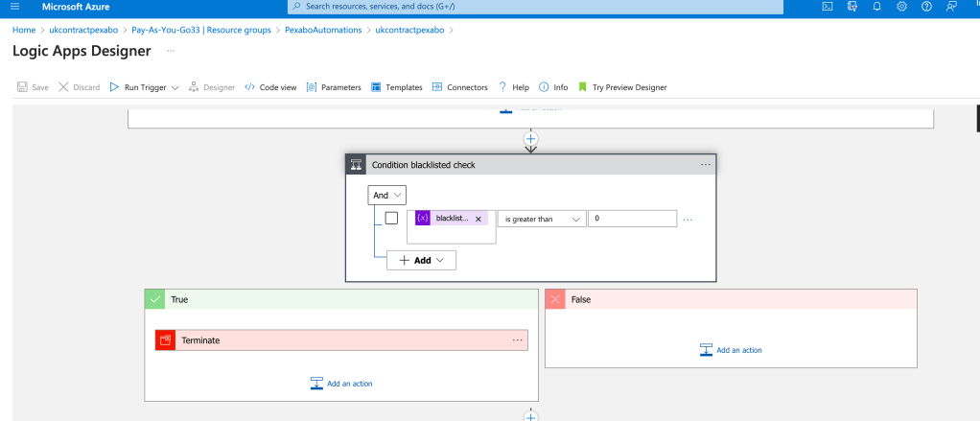Click the value field containing 0
Image resolution: width=980 pixels, height=421 pixels.
tap(632, 219)
